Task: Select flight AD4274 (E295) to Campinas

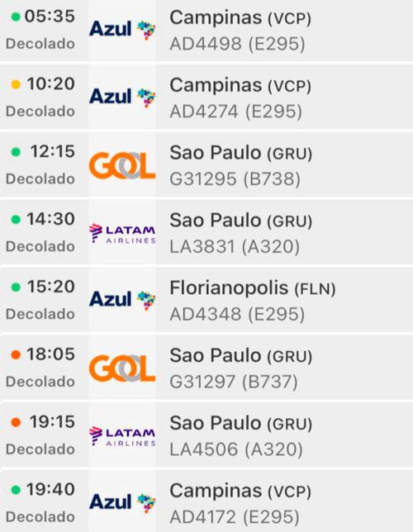Action: click(x=206, y=97)
